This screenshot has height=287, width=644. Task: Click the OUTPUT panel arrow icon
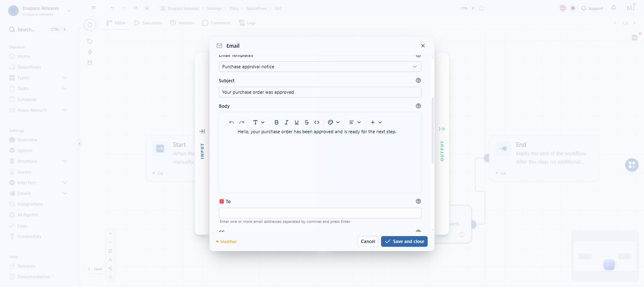click(x=442, y=129)
